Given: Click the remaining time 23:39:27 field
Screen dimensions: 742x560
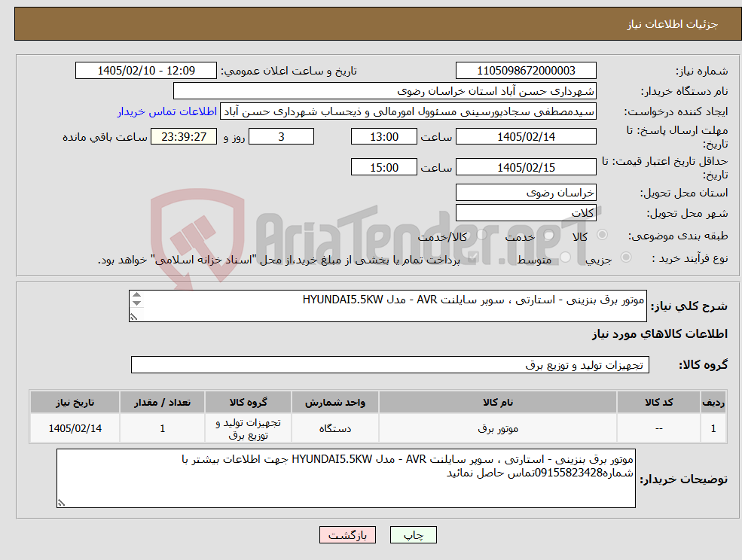Looking at the screenshot, I should click(184, 137).
